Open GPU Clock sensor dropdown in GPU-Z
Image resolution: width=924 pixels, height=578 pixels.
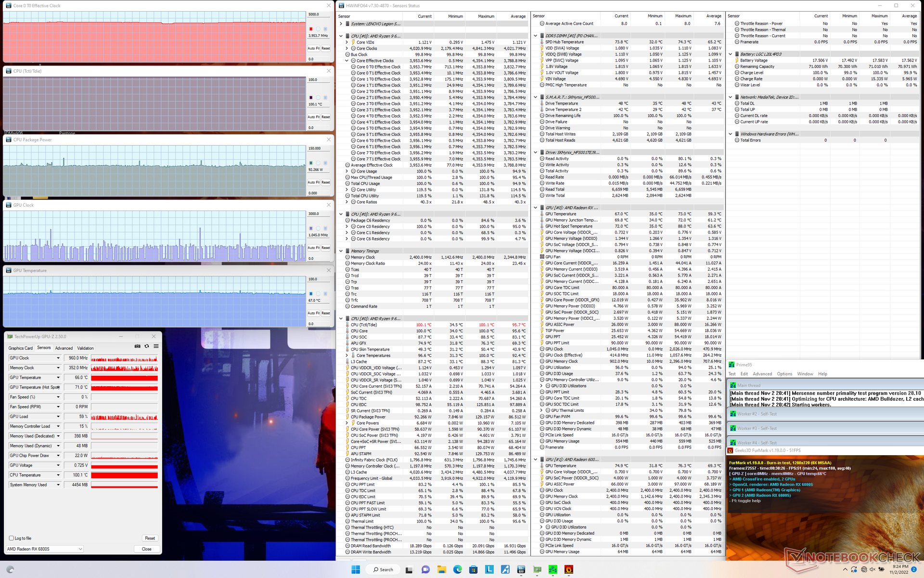(x=58, y=358)
